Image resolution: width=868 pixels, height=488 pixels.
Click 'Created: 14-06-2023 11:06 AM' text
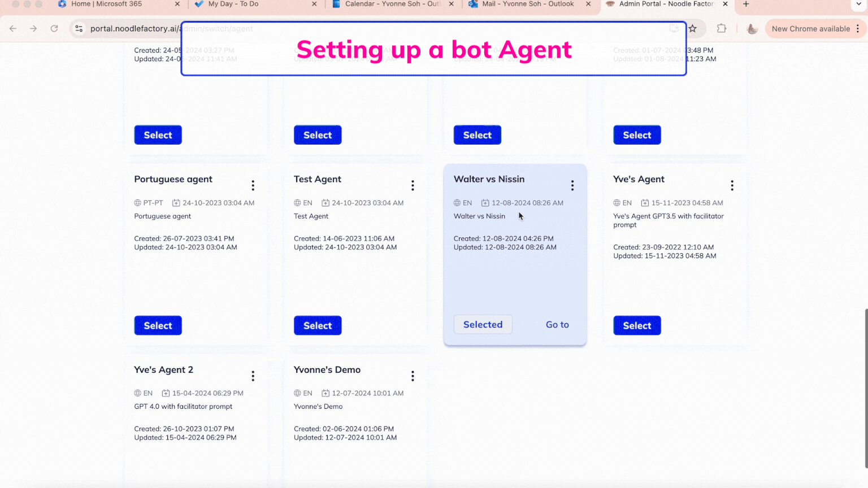pyautogui.click(x=344, y=238)
